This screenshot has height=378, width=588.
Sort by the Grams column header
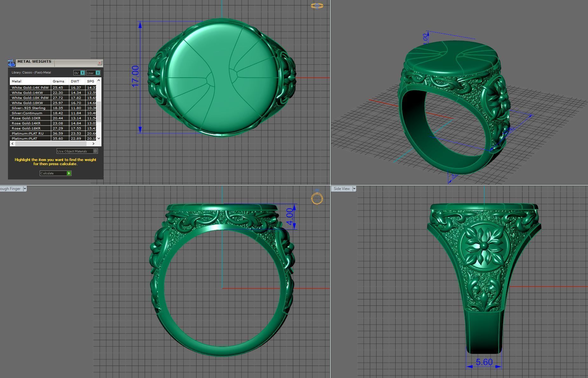pos(60,81)
